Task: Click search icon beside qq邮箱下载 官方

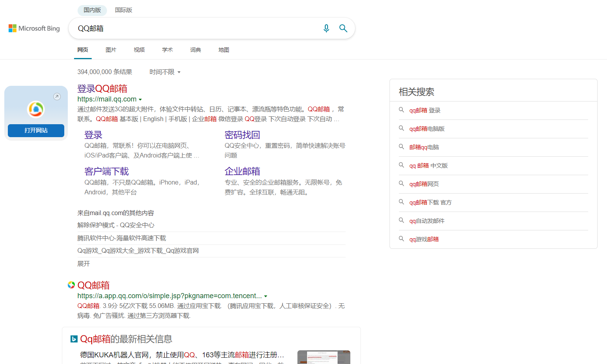Action: pos(401,202)
